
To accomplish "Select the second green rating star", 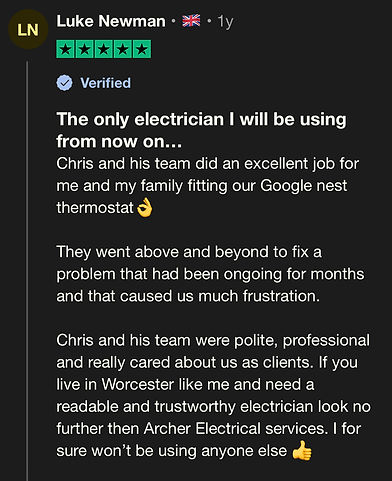I will coord(85,49).
